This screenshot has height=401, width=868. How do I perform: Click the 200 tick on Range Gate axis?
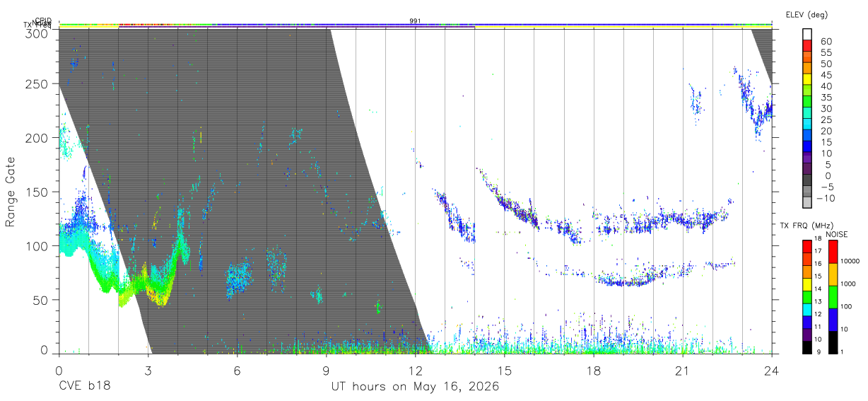tap(37, 137)
